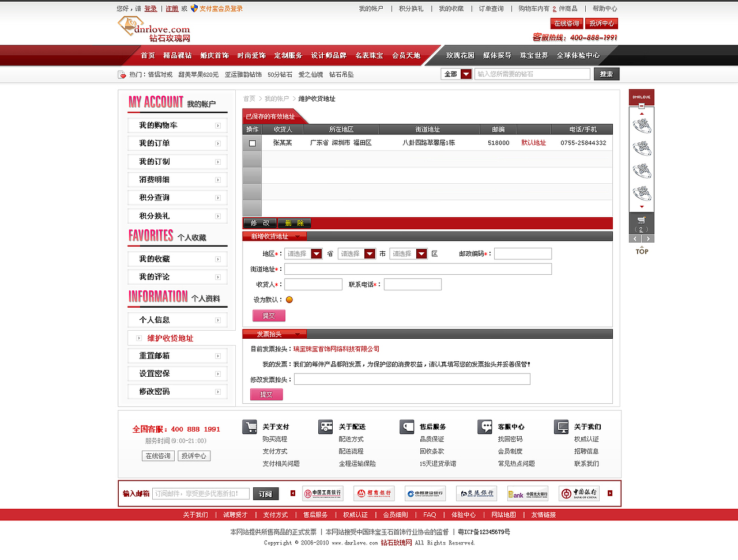Click the next bank logos arrow
This screenshot has height=560, width=738.
[x=610, y=493]
